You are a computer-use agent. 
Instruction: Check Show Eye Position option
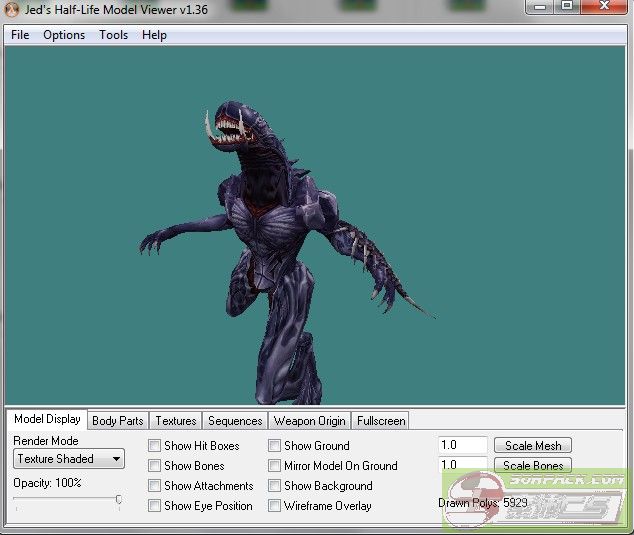tap(155, 506)
